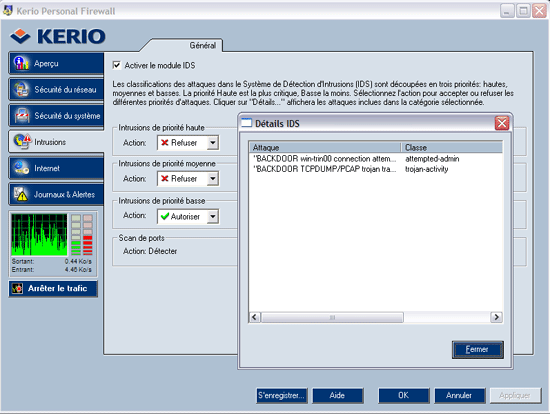This screenshot has width=550, height=414.
Task: Click the red X Refuser icon for priorité moyenne
Action: 164,178
